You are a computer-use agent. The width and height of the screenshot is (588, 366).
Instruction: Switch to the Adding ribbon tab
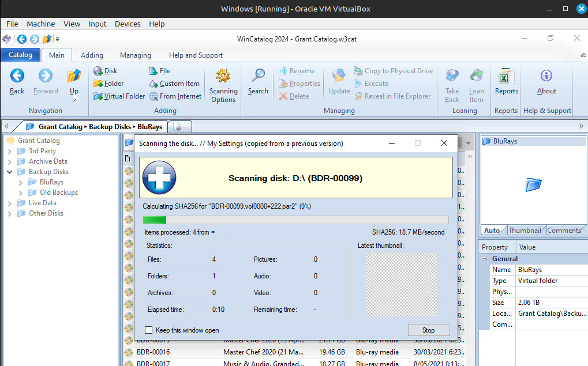coord(92,55)
